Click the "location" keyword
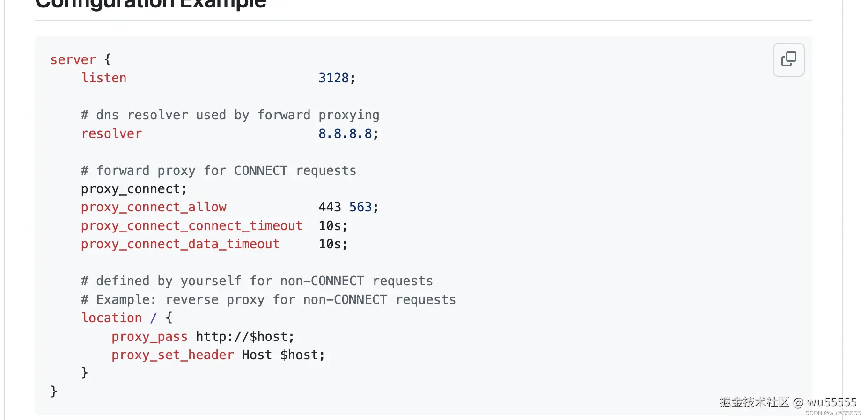 [111, 318]
